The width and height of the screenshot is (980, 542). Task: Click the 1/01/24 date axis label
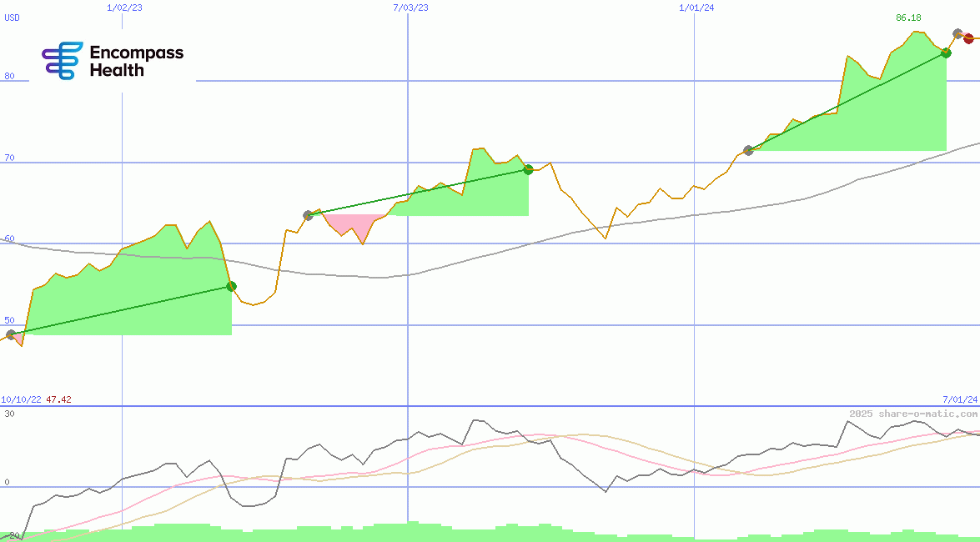click(x=696, y=8)
